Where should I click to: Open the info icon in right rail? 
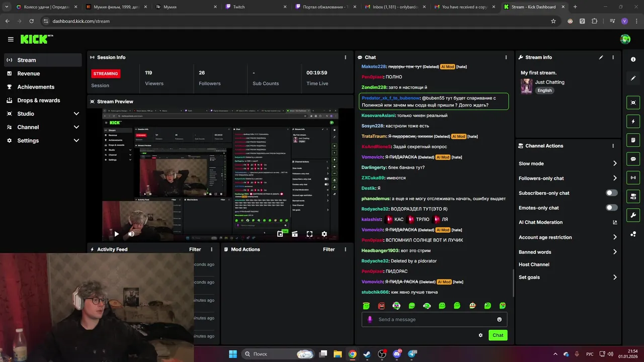pos(633,59)
